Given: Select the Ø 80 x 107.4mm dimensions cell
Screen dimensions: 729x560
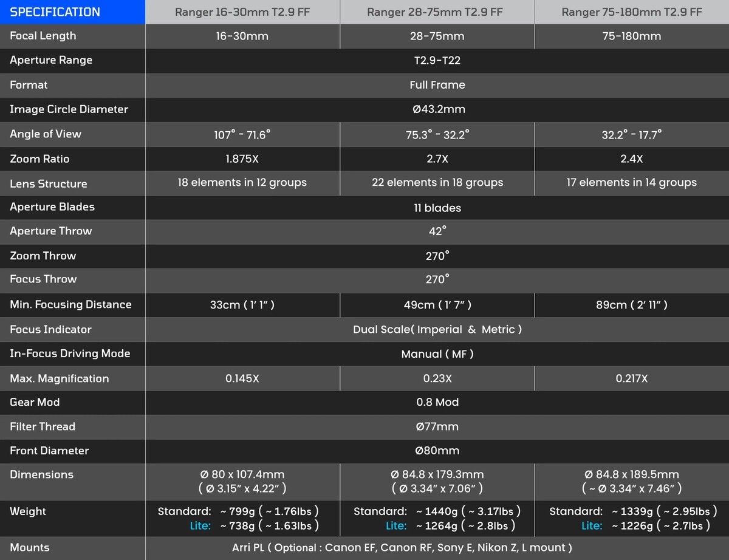Looking at the screenshot, I should tap(242, 481).
